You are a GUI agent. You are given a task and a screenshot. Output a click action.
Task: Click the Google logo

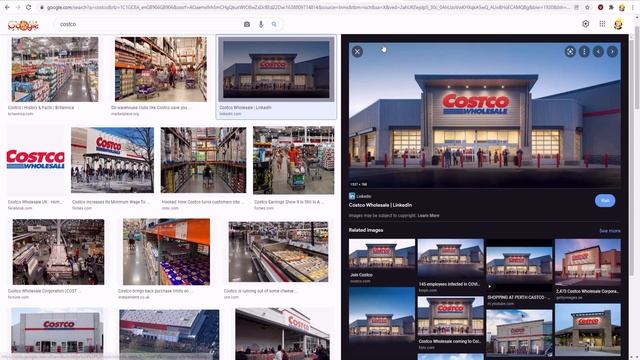pos(23,25)
